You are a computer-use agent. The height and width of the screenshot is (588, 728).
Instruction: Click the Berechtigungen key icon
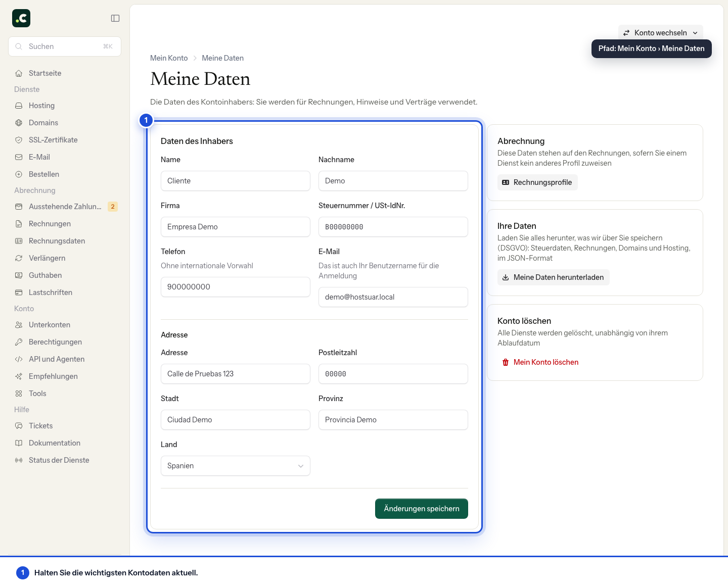coord(19,342)
